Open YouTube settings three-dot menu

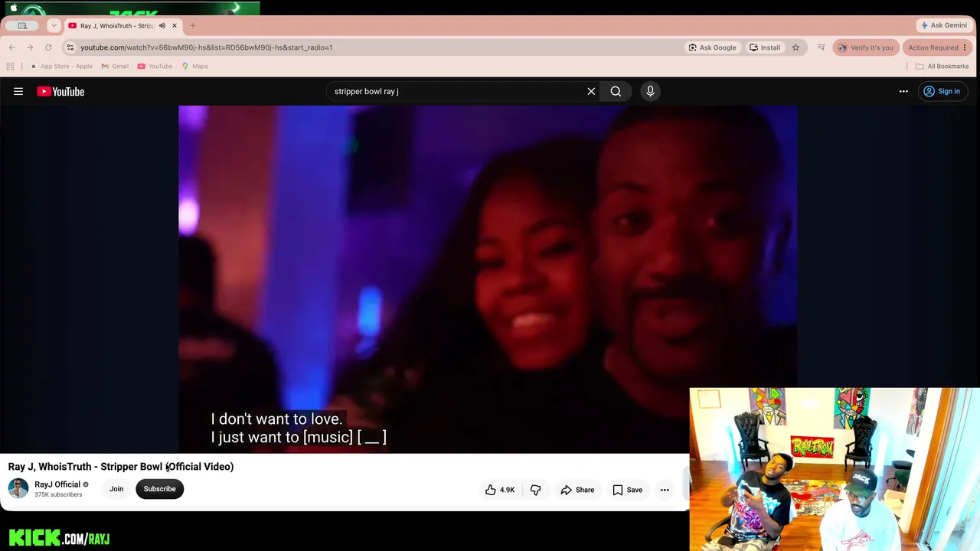903,92
